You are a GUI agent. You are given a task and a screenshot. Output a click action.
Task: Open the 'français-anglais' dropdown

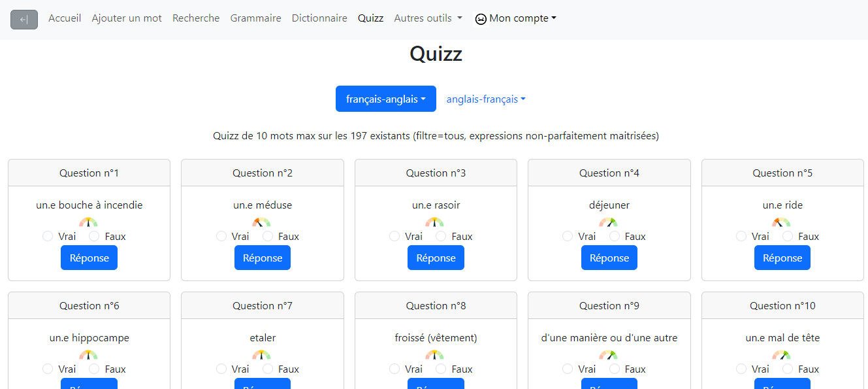[385, 99]
